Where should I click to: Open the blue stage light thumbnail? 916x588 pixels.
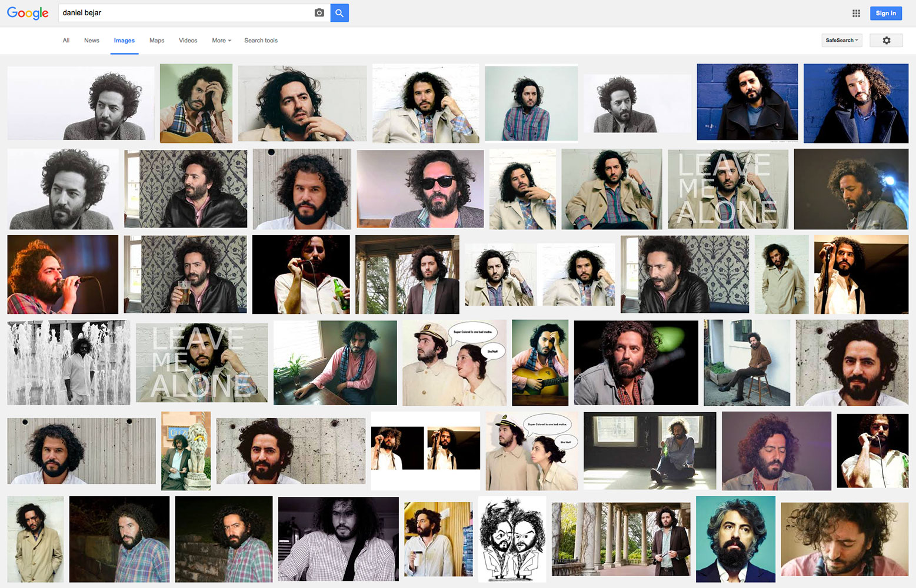pos(851,189)
